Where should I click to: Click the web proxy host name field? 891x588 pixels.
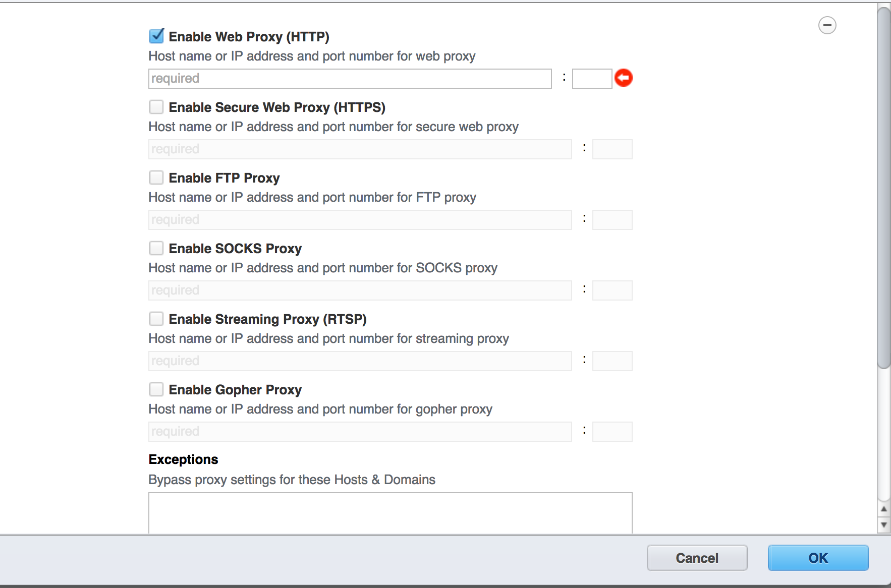350,79
